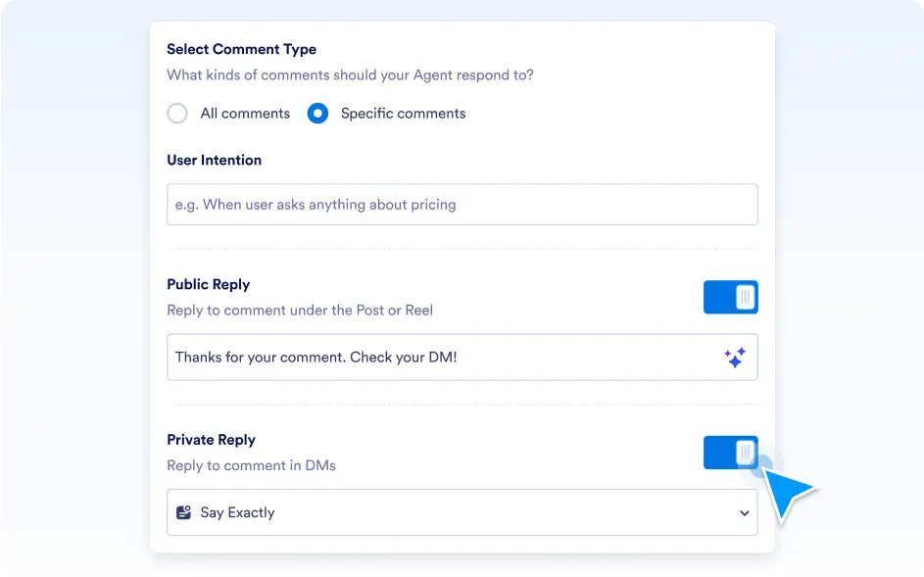Screen dimensions: 924x577
Task: Click the pricing placeholder text in User Intention
Action: (x=316, y=205)
